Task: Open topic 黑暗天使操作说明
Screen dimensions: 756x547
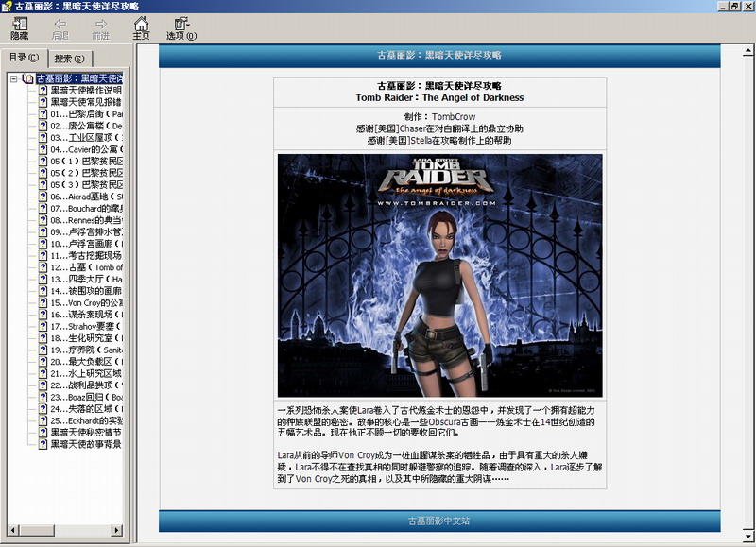Action: click(x=86, y=90)
